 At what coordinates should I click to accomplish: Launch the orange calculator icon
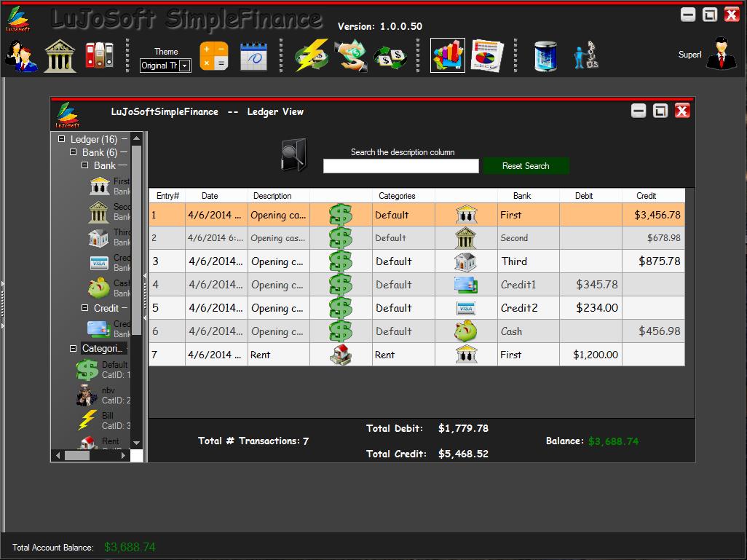pos(214,56)
